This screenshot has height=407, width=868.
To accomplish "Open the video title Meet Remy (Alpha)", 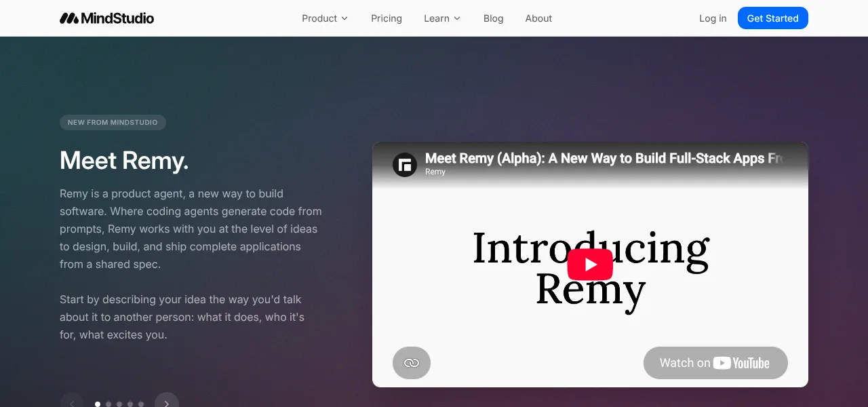I will (x=604, y=158).
